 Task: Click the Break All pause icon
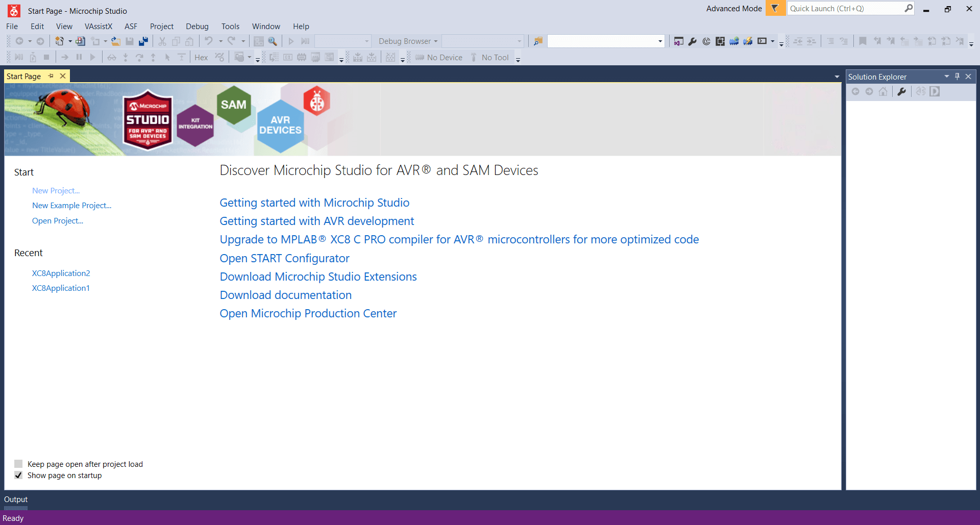pos(79,58)
